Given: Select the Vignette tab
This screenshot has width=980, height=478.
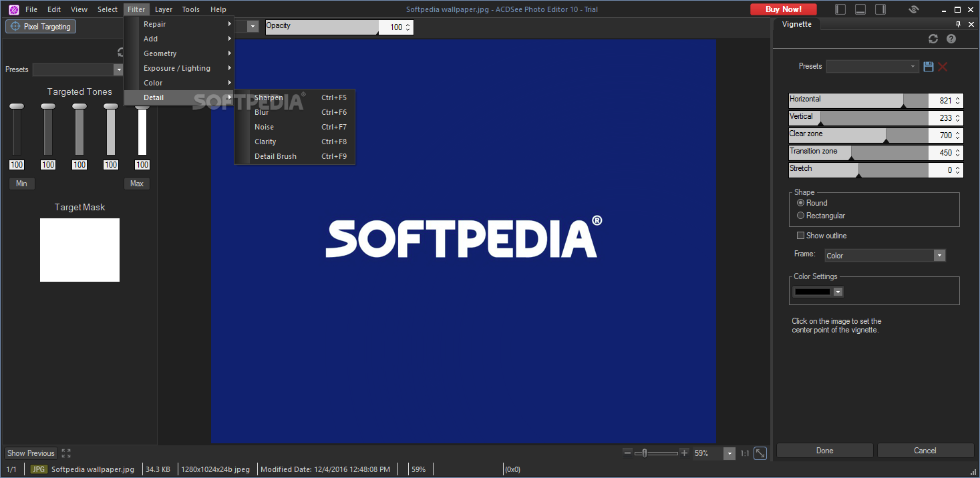Looking at the screenshot, I should click(x=797, y=24).
